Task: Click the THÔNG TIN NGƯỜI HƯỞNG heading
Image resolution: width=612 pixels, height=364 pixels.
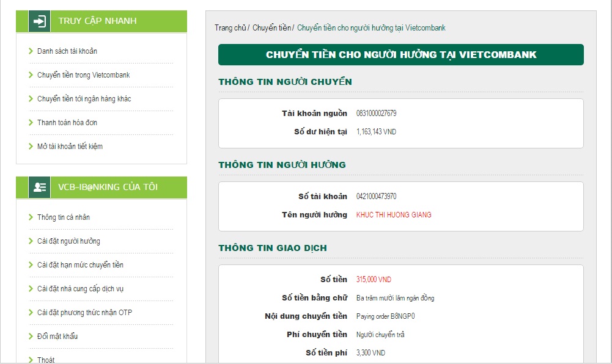Action: pyautogui.click(x=282, y=165)
